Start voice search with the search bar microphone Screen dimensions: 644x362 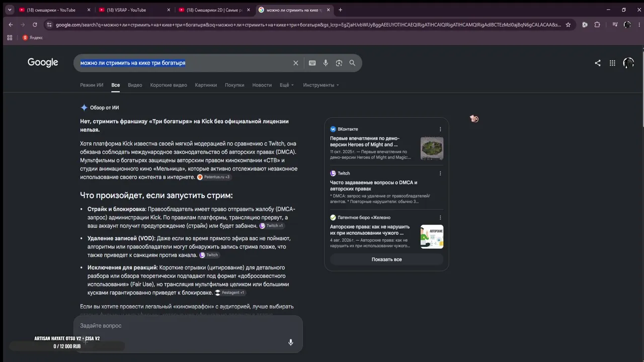(326, 63)
